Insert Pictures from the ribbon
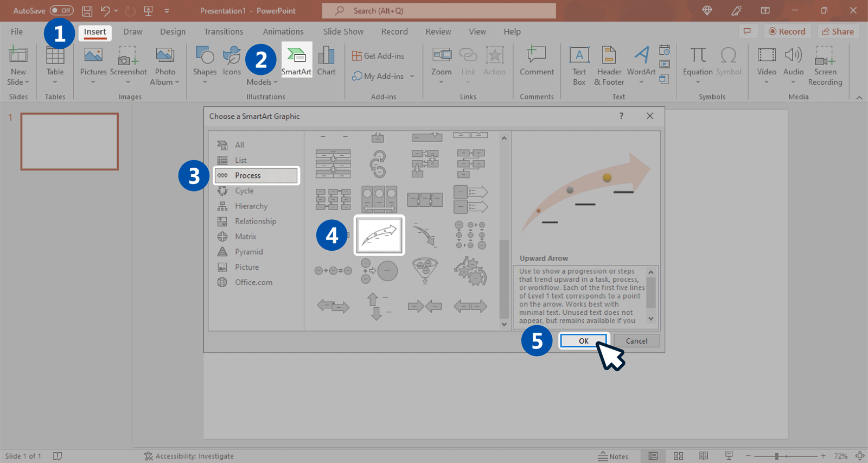868x463 pixels. [x=93, y=66]
